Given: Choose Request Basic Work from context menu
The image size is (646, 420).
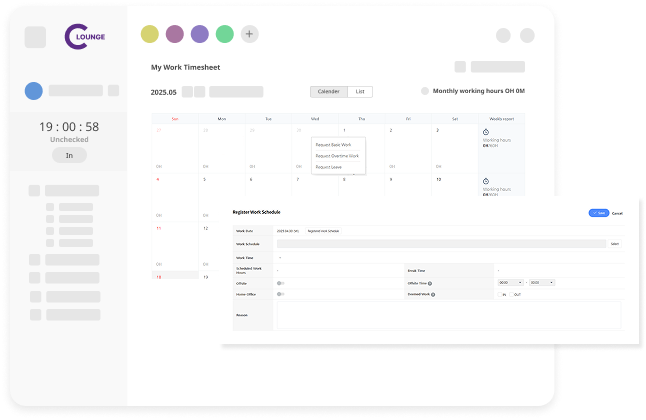Looking at the screenshot, I should pos(333,145).
